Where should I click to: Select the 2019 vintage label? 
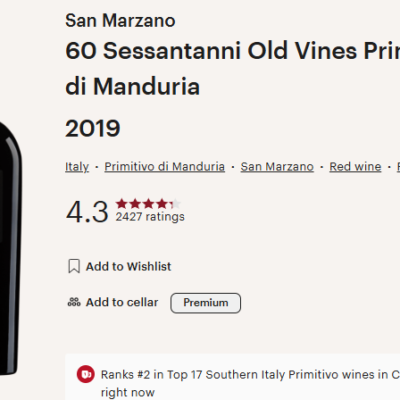[x=93, y=128]
